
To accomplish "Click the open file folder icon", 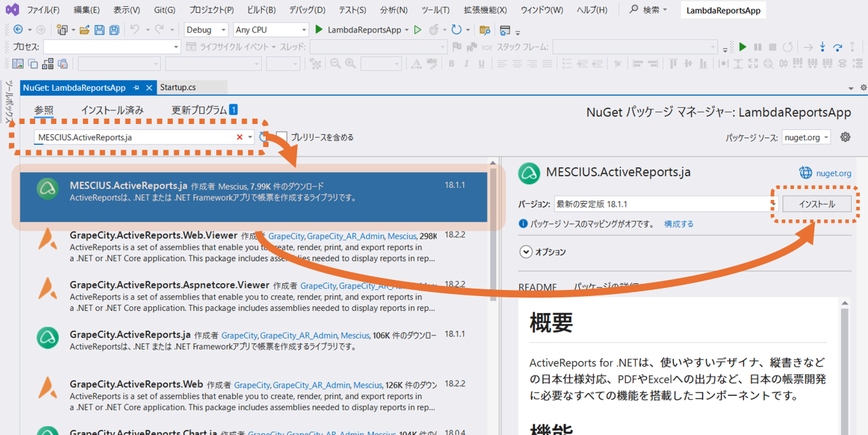I will click(85, 30).
